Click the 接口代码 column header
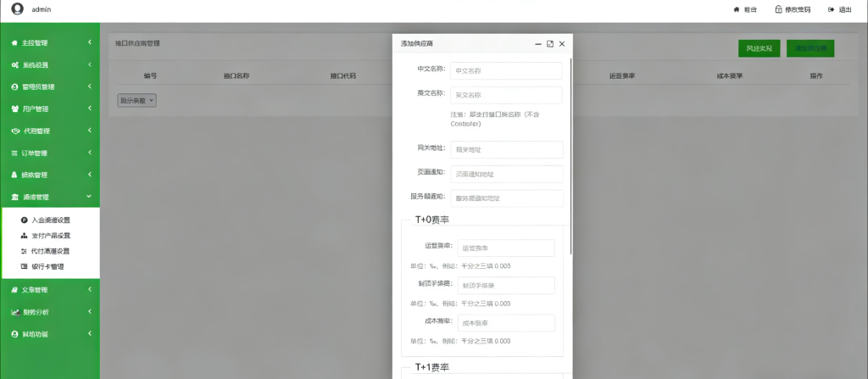The image size is (868, 379). tap(343, 76)
